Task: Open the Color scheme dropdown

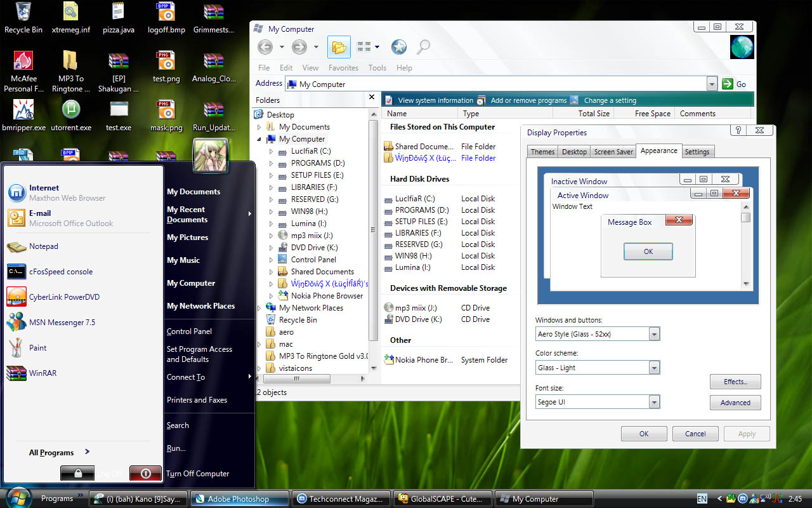Action: [654, 368]
